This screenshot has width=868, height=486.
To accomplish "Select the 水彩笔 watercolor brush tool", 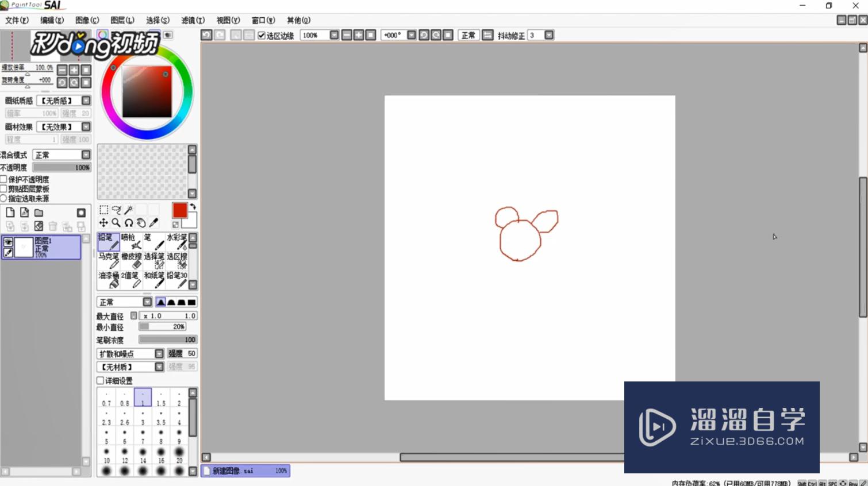I will tap(176, 242).
